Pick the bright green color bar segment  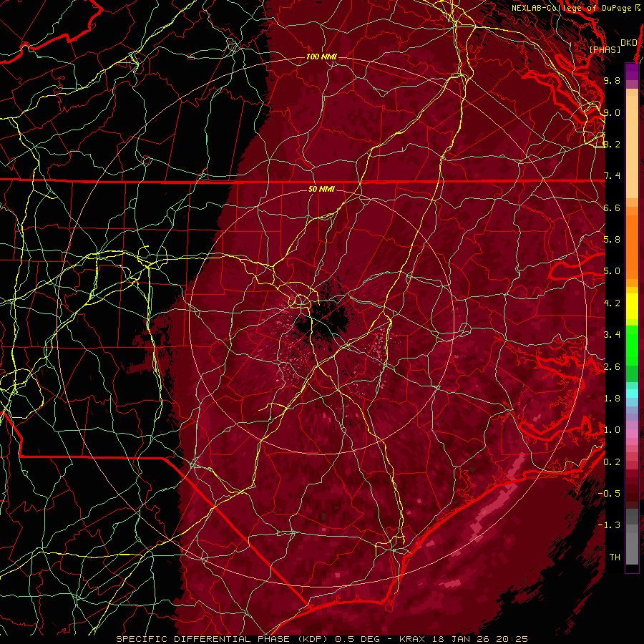(x=632, y=346)
